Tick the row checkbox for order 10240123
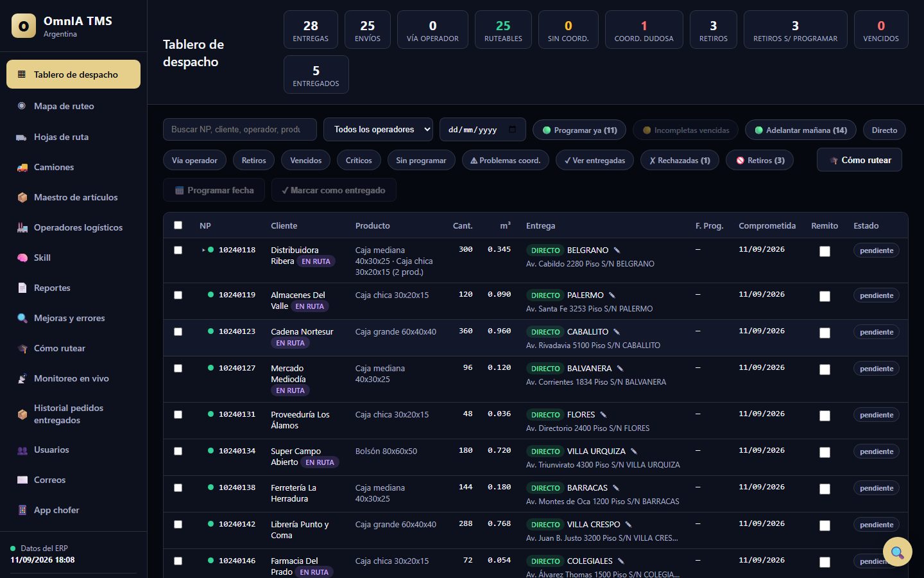Screen dimensions: 924x578 coord(178,332)
